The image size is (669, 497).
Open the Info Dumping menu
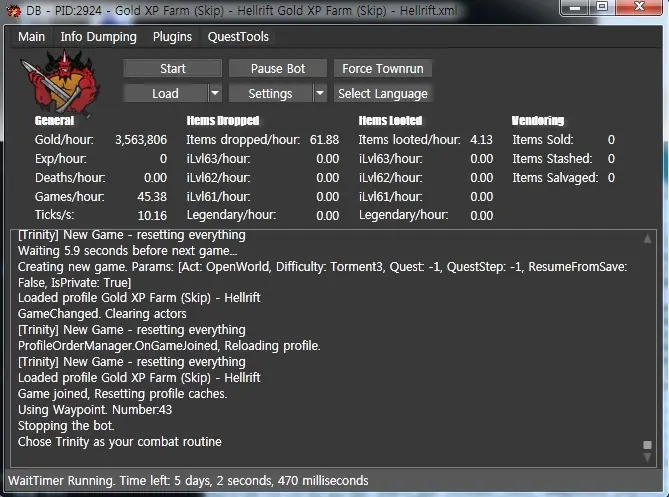click(98, 37)
